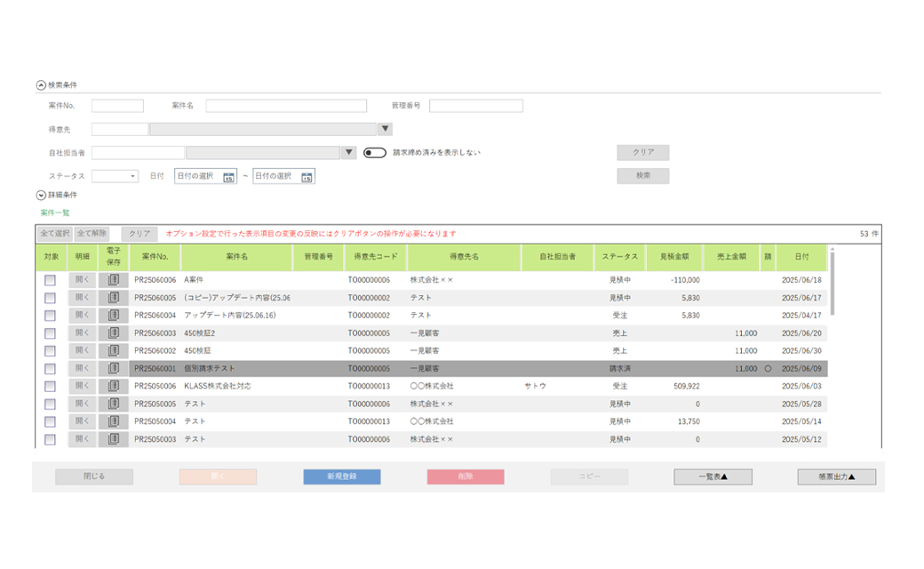Click electronic save icon for PR25060006 row
This screenshot has height=569, width=924.
pos(113,280)
